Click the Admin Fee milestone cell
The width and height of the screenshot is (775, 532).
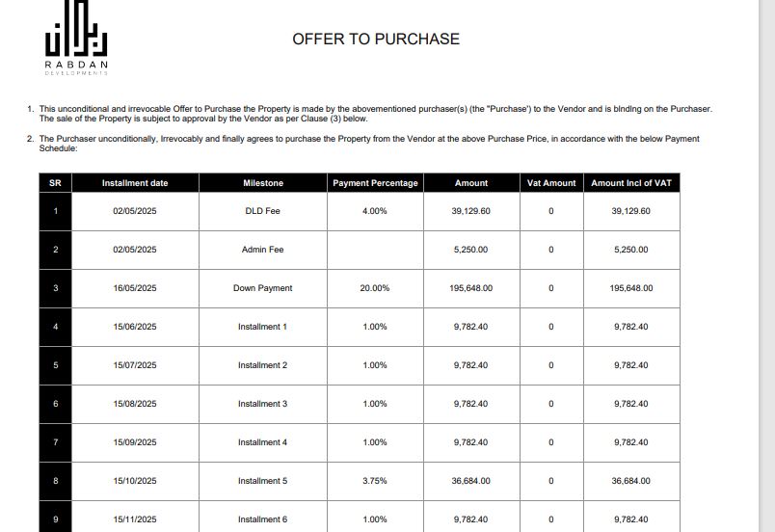[263, 250]
